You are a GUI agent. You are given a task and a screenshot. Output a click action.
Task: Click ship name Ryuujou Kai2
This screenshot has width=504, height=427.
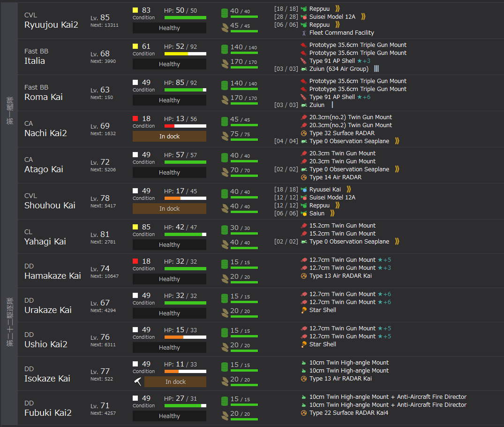tap(51, 25)
